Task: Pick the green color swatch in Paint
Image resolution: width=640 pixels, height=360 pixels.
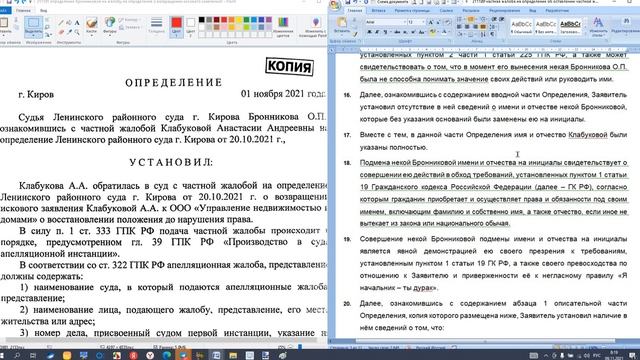Action: 246,20
